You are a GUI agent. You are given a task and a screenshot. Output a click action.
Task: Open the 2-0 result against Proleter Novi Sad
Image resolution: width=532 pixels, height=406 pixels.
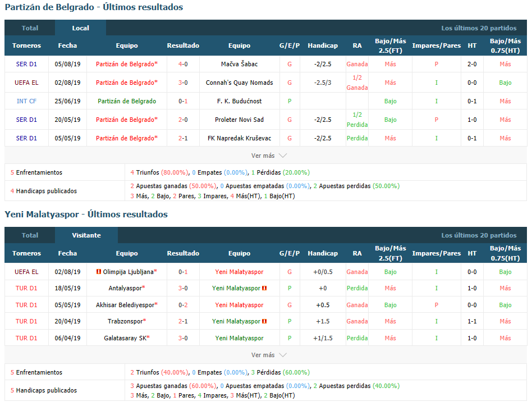(x=183, y=120)
